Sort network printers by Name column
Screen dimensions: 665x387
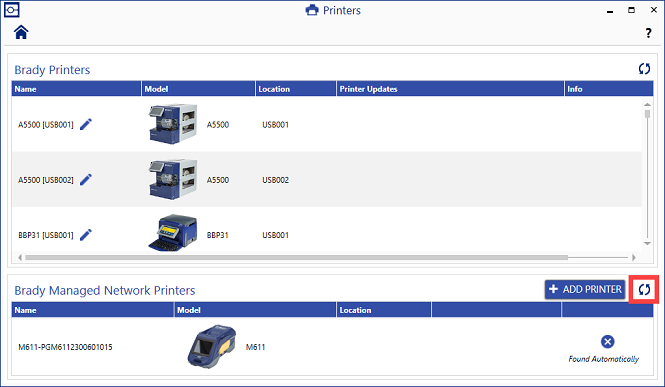[x=92, y=310]
